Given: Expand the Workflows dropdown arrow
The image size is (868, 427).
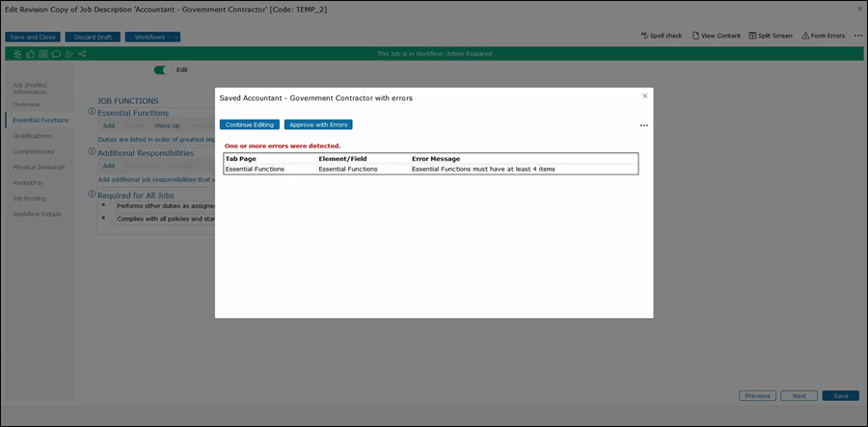Looking at the screenshot, I should (x=176, y=37).
